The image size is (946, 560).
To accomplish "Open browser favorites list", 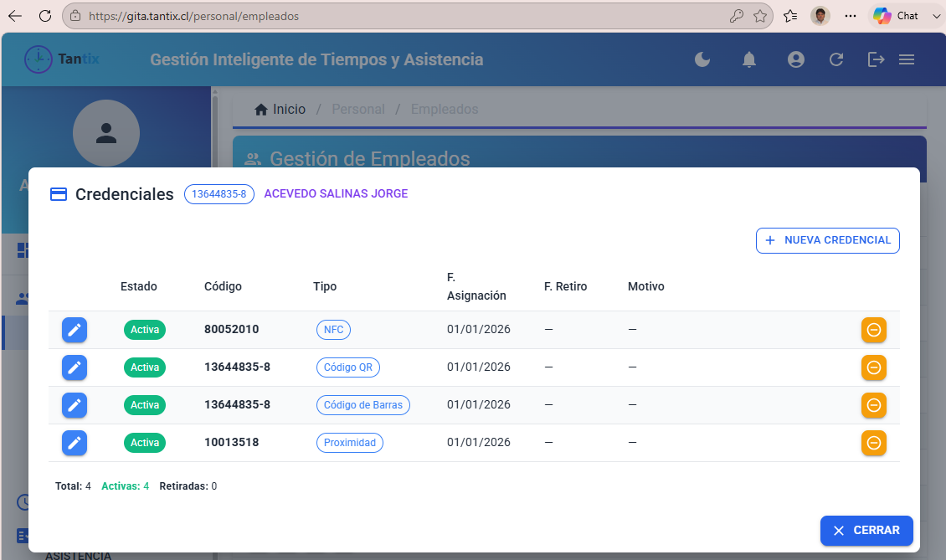I will tap(790, 16).
